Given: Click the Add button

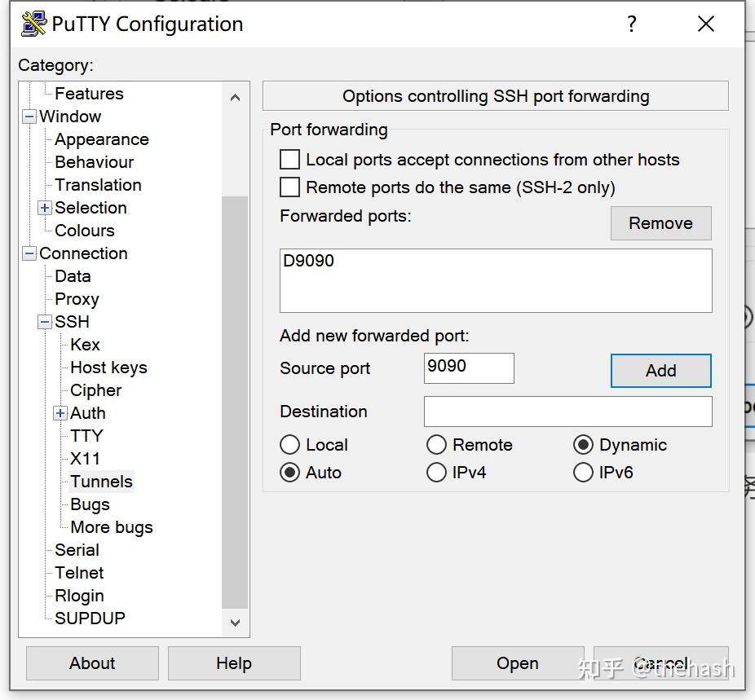Looking at the screenshot, I should 660,371.
